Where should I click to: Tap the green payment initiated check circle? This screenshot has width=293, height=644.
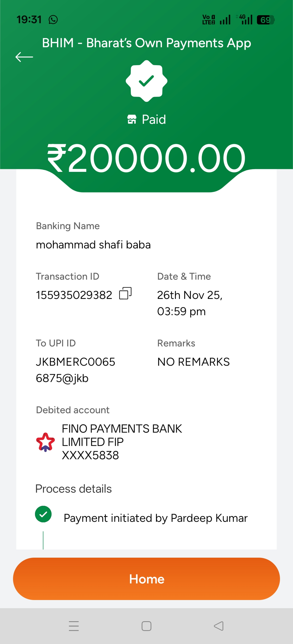pyautogui.click(x=43, y=514)
